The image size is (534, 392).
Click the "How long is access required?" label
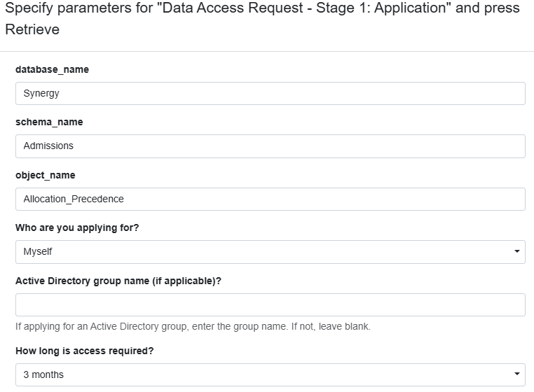[x=85, y=351]
